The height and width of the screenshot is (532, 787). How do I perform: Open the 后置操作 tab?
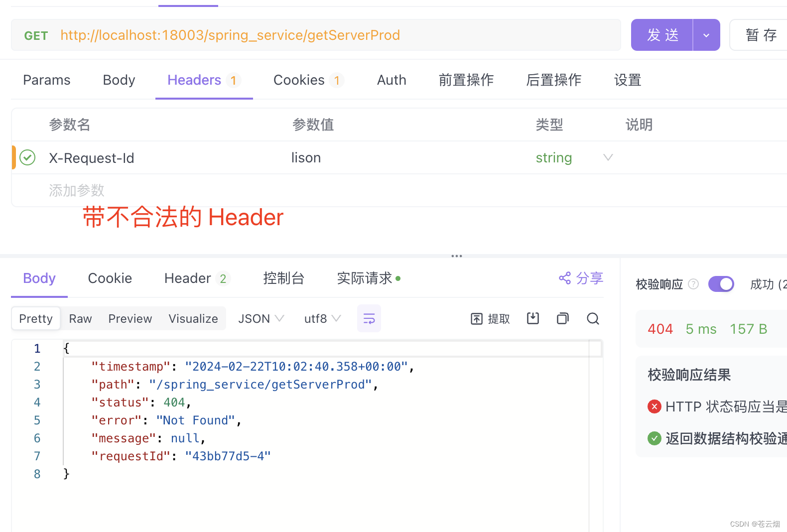[553, 80]
